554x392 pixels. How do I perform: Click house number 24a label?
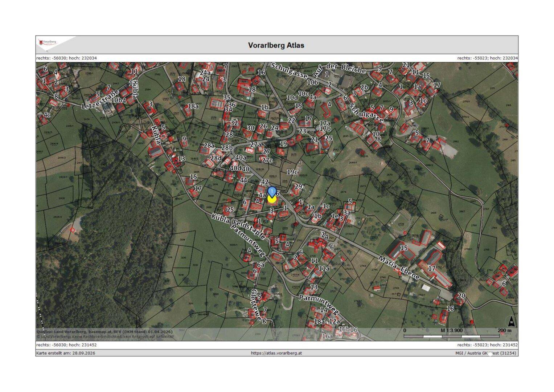pyautogui.click(x=205, y=73)
